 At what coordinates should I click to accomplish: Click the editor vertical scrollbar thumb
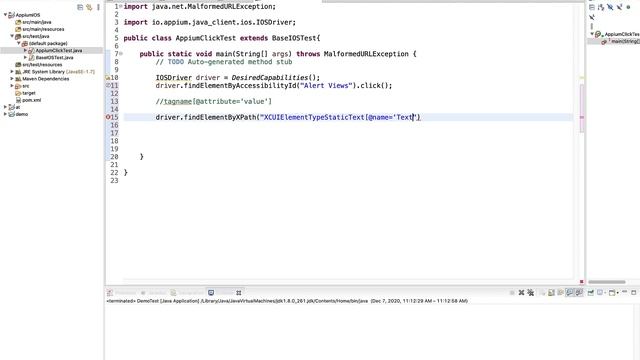(x=582, y=108)
